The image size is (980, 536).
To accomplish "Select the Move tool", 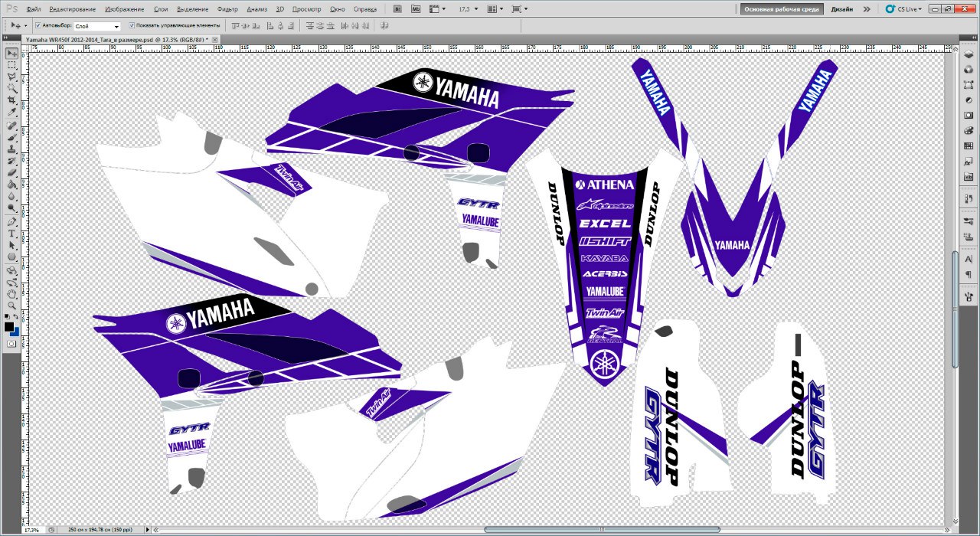I will coord(12,54).
